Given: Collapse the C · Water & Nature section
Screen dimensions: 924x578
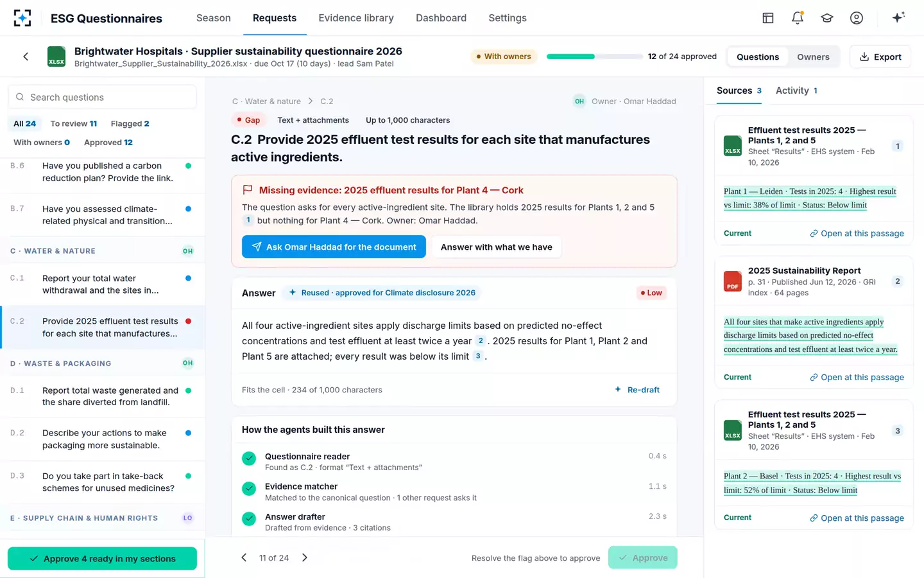Looking at the screenshot, I should point(103,251).
